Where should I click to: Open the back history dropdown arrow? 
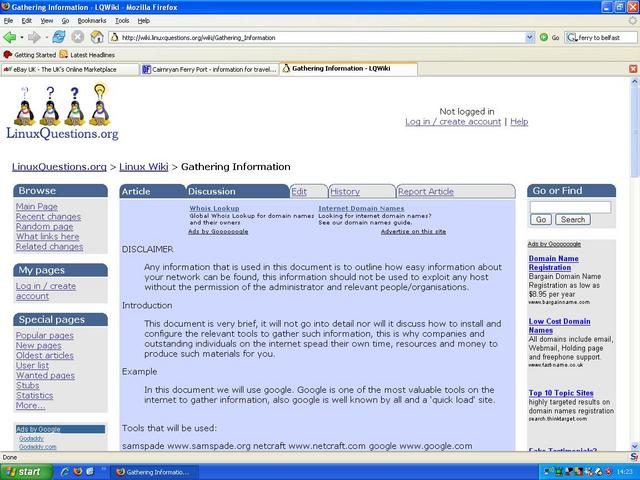coord(22,38)
